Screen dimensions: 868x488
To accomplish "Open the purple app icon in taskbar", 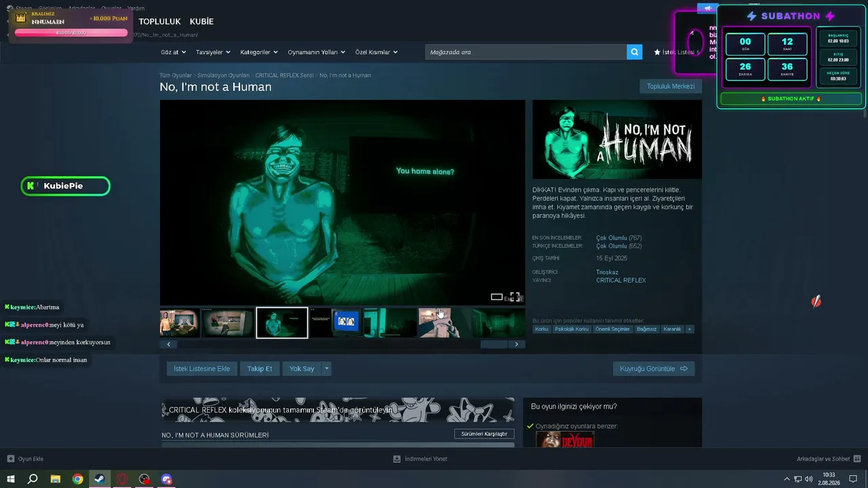I will coord(167,479).
